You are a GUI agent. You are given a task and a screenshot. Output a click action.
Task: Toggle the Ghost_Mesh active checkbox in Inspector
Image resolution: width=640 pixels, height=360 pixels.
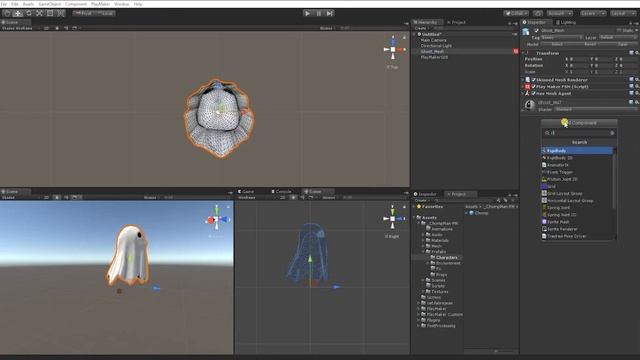coord(537,31)
